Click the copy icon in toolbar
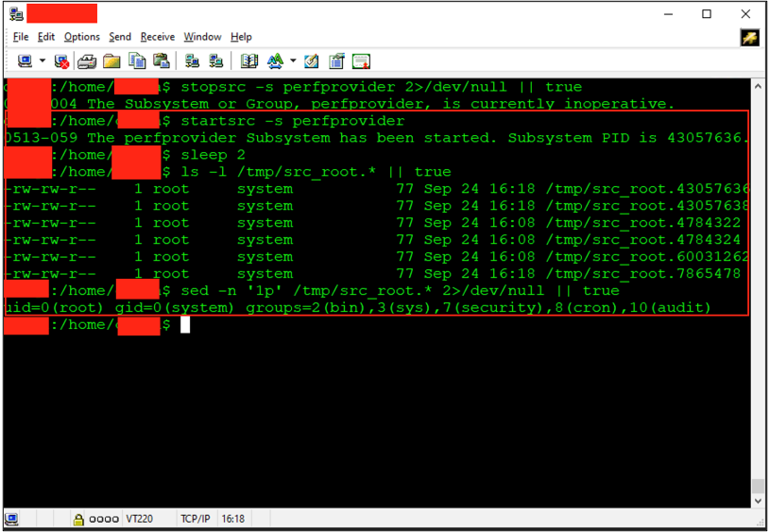The image size is (770, 532). [137, 61]
